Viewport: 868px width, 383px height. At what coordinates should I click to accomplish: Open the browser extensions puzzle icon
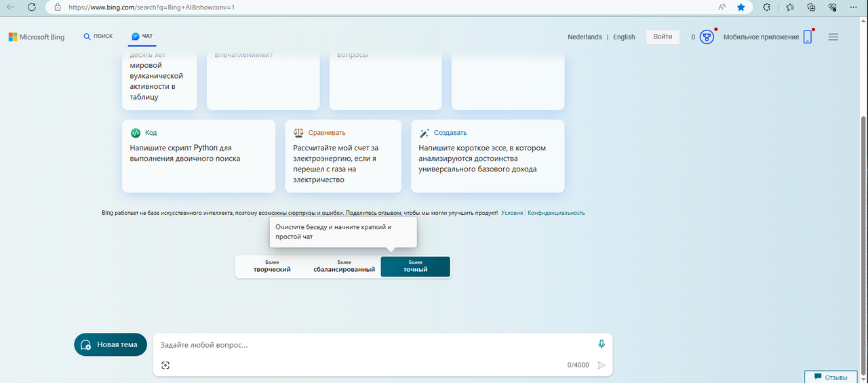[767, 7]
